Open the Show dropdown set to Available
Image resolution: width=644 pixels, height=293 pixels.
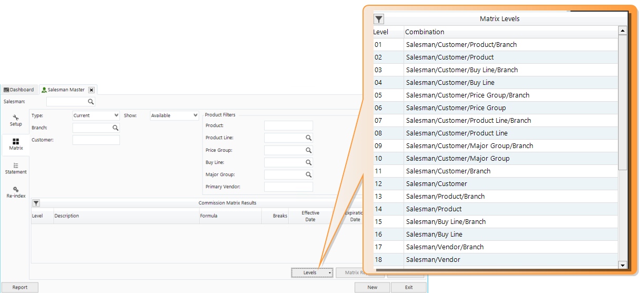click(x=174, y=115)
